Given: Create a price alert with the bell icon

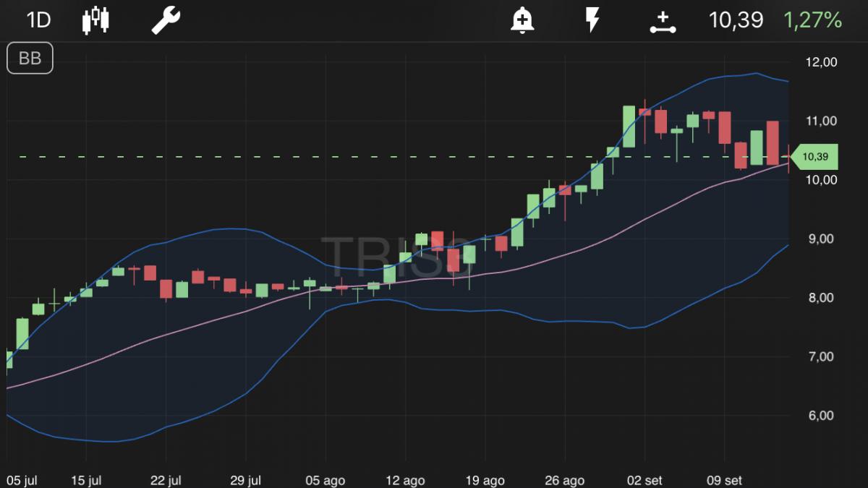Looking at the screenshot, I should coord(522,20).
